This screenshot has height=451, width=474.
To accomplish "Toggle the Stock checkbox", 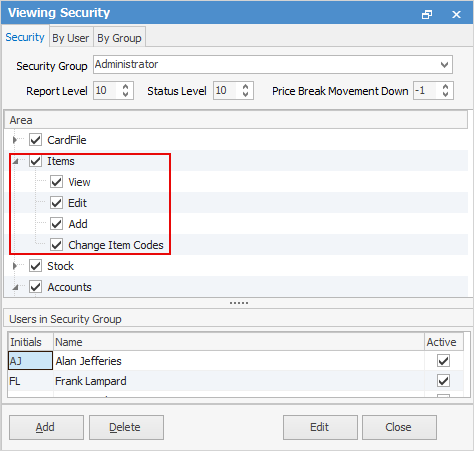I will (35, 266).
